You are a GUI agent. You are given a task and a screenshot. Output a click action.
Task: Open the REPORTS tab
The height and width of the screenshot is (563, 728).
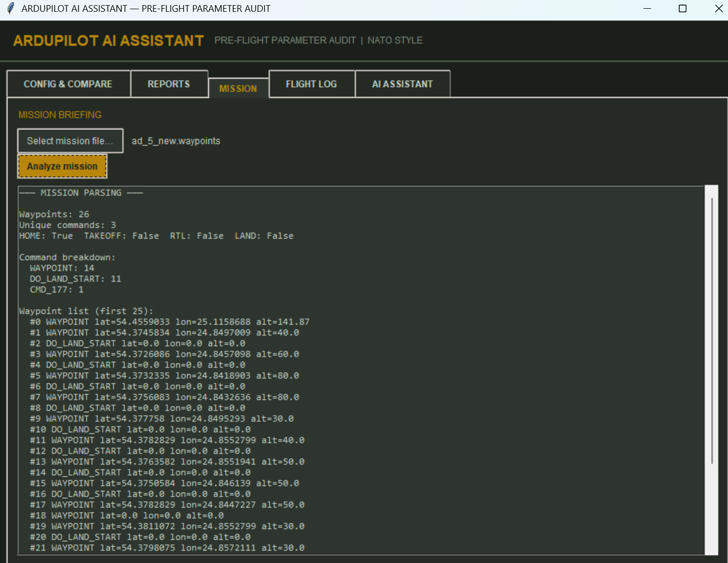click(x=169, y=84)
